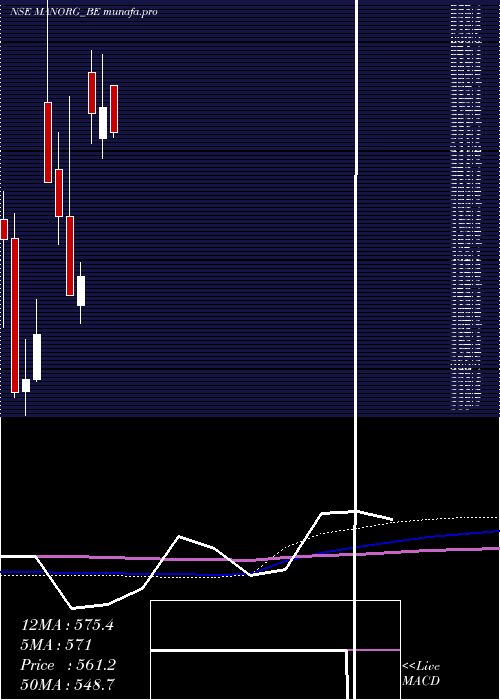
Task: Click the NSE MANORG_BE munafa.pro chart title
Action: [83, 12]
